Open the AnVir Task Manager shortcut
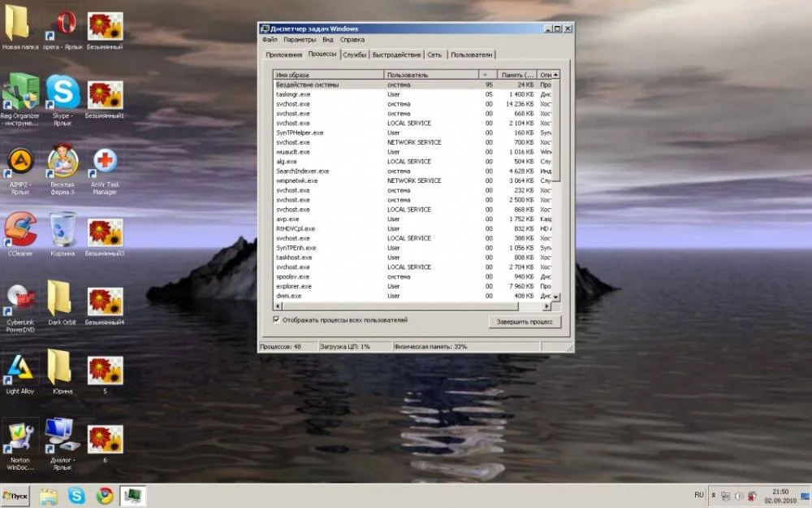The height and width of the screenshot is (508, 812). pos(105,164)
